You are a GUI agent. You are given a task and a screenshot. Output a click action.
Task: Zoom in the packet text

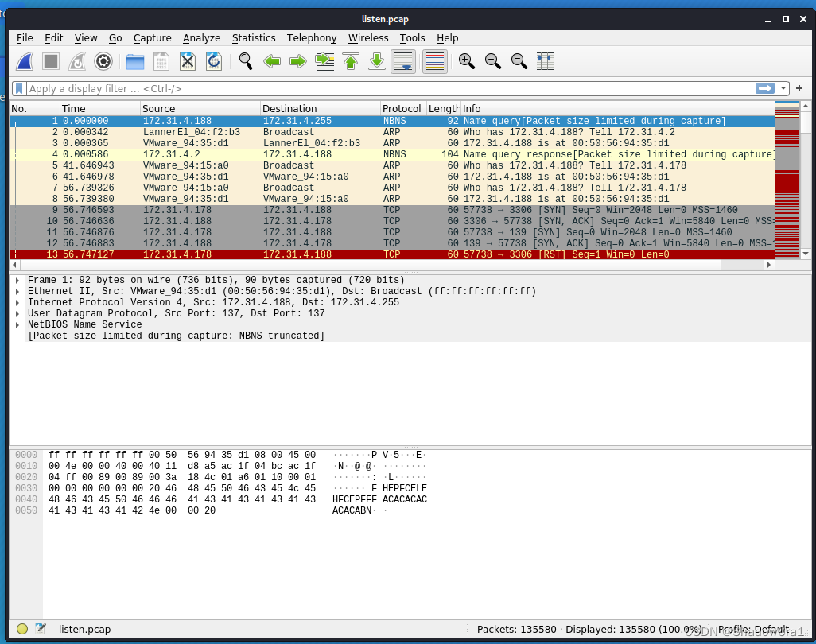[x=467, y=61]
